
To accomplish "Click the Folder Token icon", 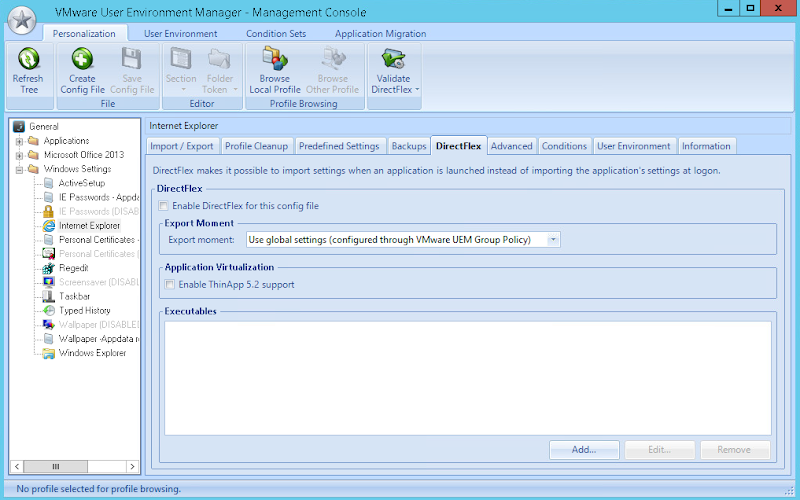I will click(x=219, y=59).
